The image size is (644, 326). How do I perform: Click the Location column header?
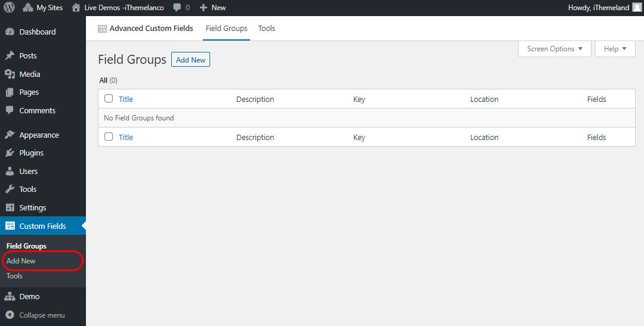(484, 99)
